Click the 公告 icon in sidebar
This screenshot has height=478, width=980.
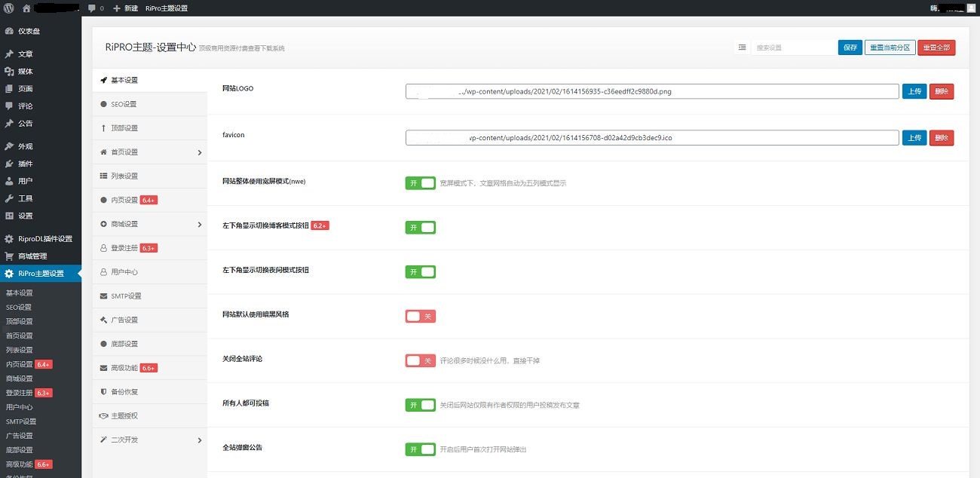9,124
